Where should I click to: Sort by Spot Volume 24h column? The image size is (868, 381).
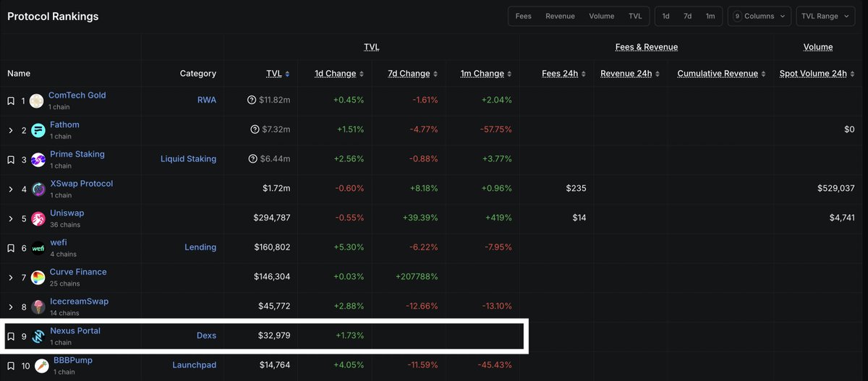point(817,74)
